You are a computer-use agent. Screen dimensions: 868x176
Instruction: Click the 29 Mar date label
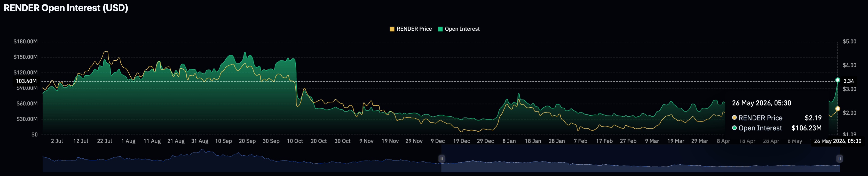click(x=699, y=141)
